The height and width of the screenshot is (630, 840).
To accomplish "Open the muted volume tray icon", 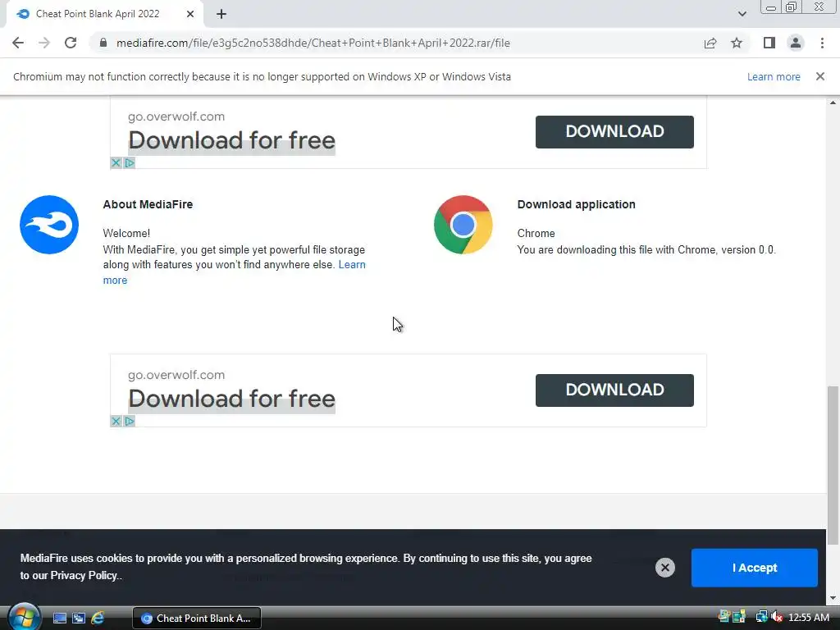I will click(x=778, y=618).
